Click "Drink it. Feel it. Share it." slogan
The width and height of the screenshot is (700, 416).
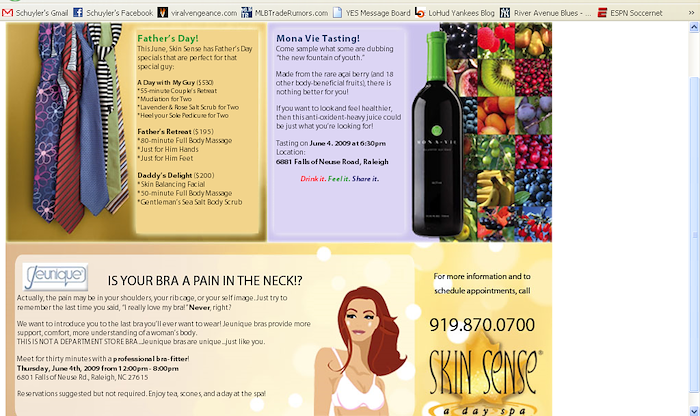339,179
